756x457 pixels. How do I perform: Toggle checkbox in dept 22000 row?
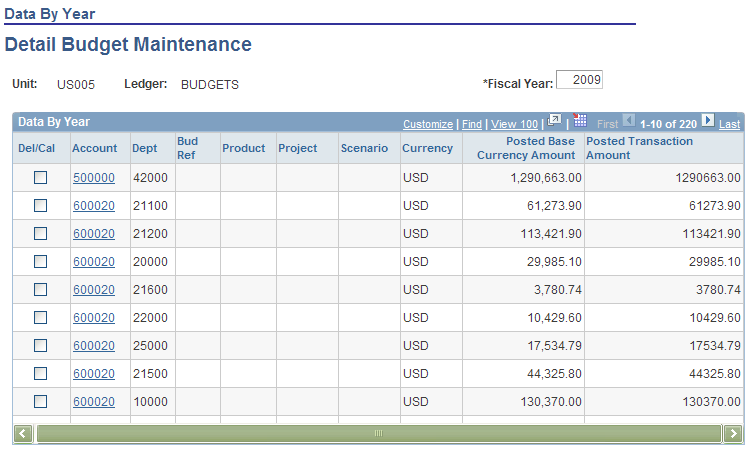[x=40, y=317]
